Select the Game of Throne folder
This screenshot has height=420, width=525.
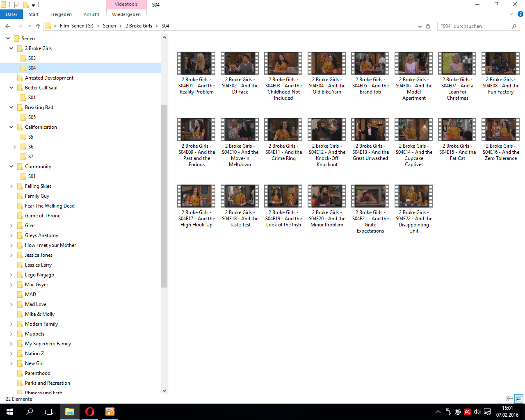pyautogui.click(x=43, y=216)
